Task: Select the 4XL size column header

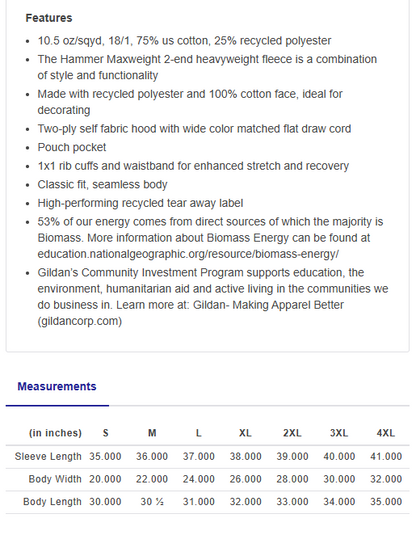Action: [386, 433]
